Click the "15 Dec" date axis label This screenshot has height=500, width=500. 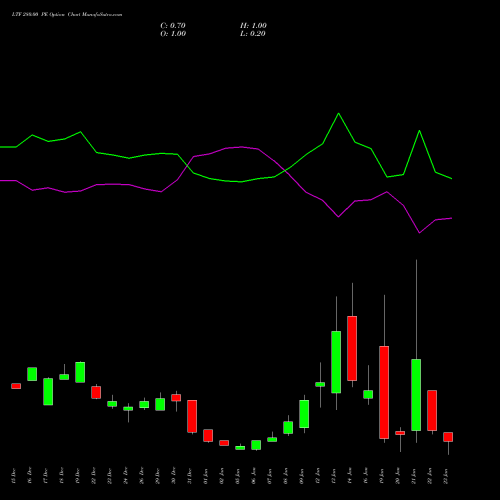13,476
